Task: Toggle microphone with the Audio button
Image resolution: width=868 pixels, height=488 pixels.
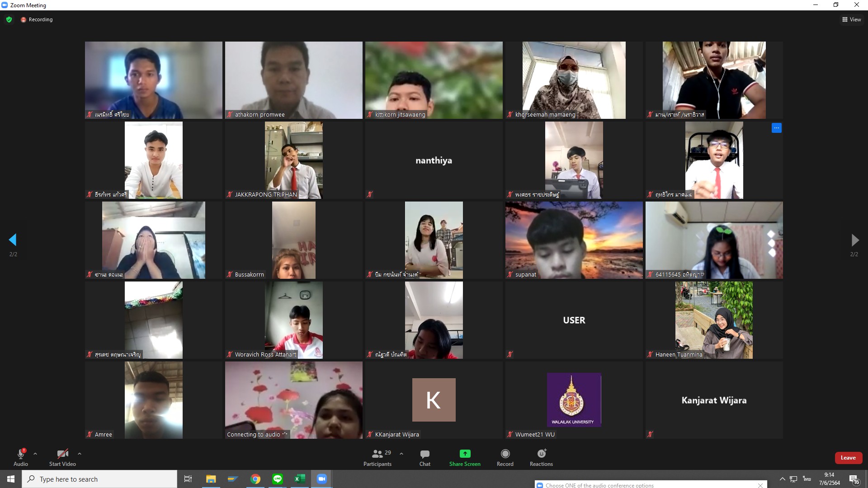Action: [21, 457]
